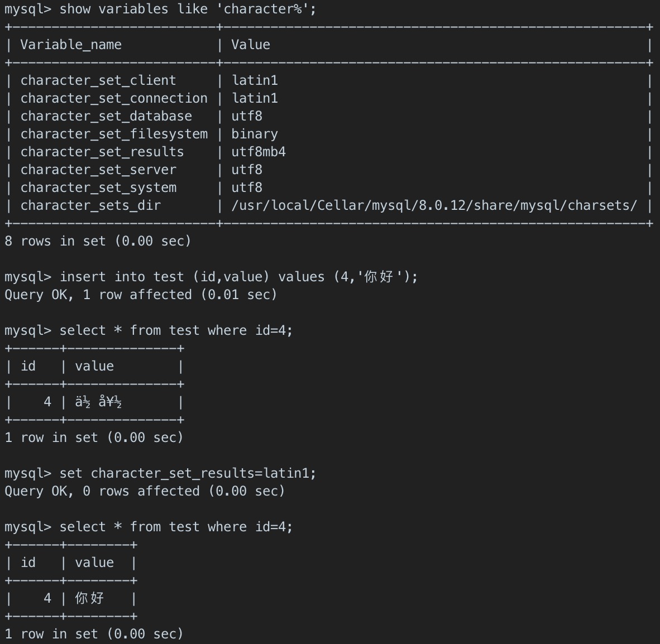Click the Variable_name column header
660x644 pixels.
pyautogui.click(x=71, y=45)
